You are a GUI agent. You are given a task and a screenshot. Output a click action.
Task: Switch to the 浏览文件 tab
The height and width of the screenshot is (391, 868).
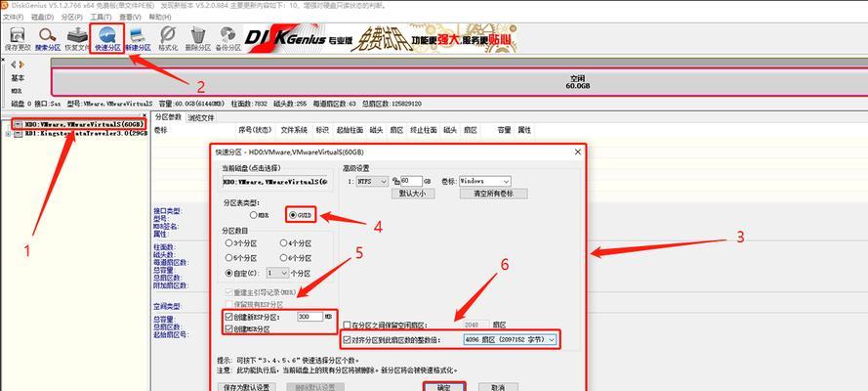click(x=200, y=117)
